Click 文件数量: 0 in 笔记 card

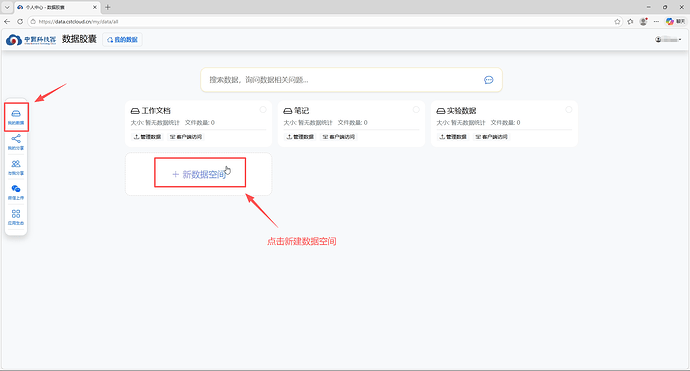[x=352, y=123]
